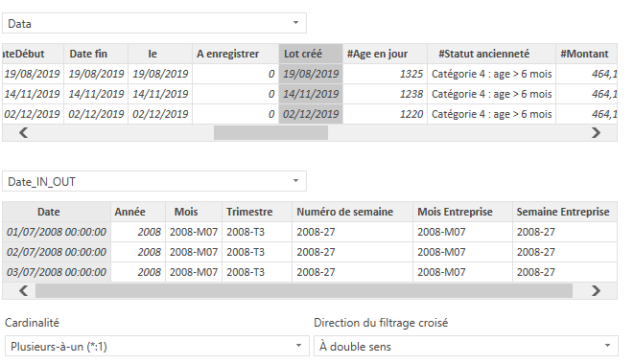
Task: Open the Data table dropdown
Action: (x=154, y=23)
